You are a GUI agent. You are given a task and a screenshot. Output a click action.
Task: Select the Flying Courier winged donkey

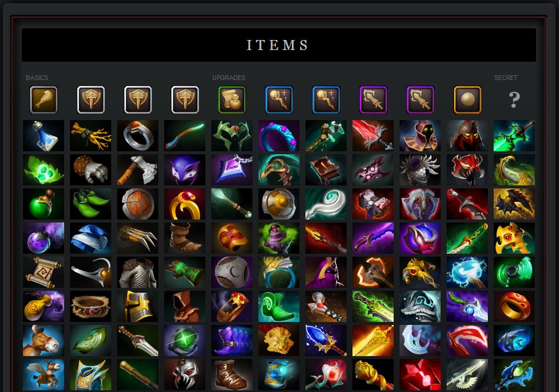44,375
